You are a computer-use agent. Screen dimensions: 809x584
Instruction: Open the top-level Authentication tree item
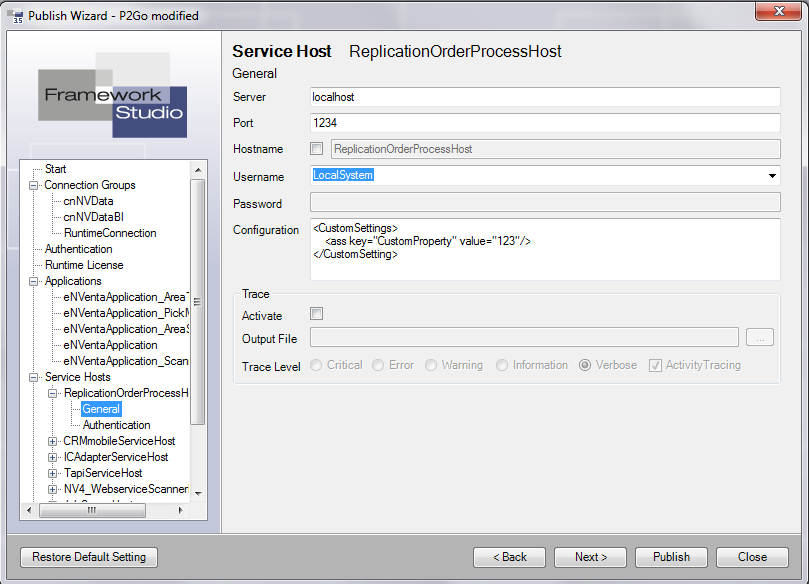click(78, 249)
